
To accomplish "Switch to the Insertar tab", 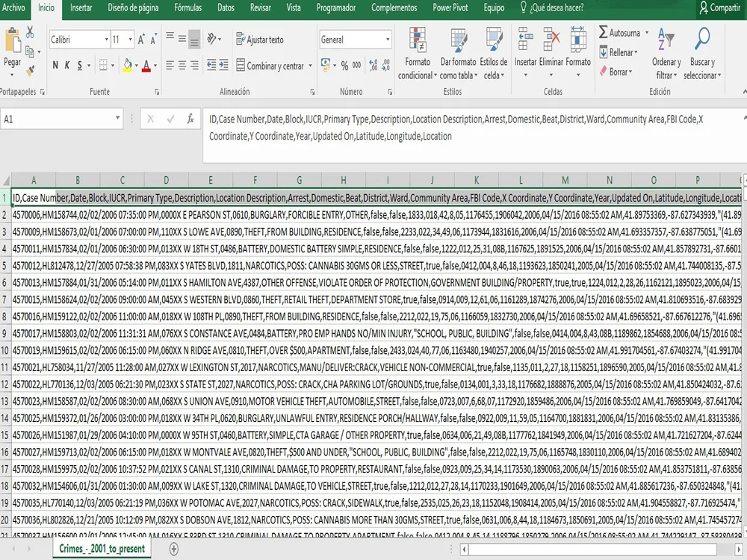I will pyautogui.click(x=81, y=7).
